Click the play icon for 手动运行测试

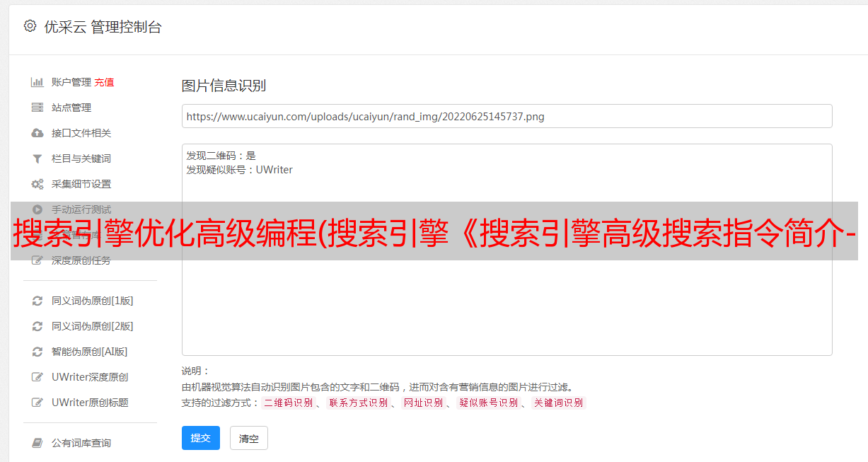[x=37, y=209]
